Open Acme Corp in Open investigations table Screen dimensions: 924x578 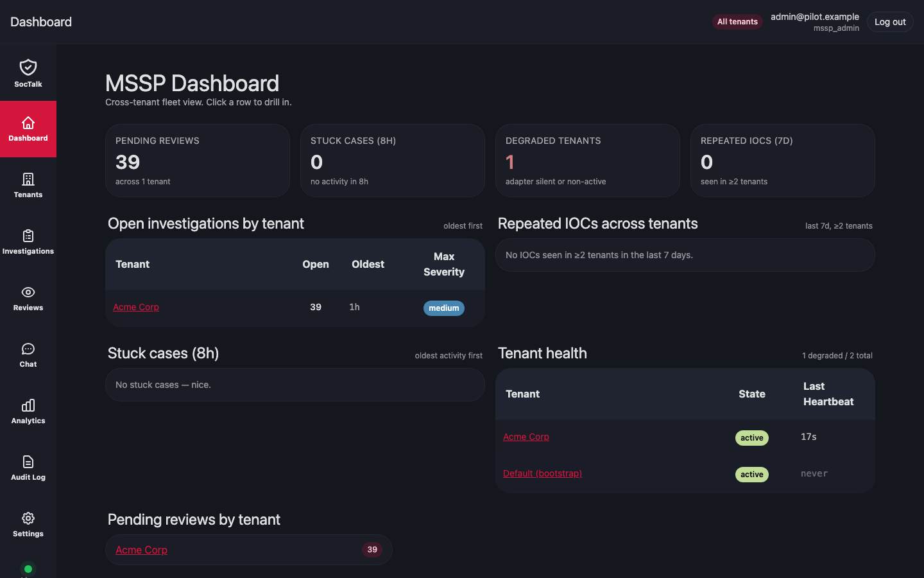[136, 307]
